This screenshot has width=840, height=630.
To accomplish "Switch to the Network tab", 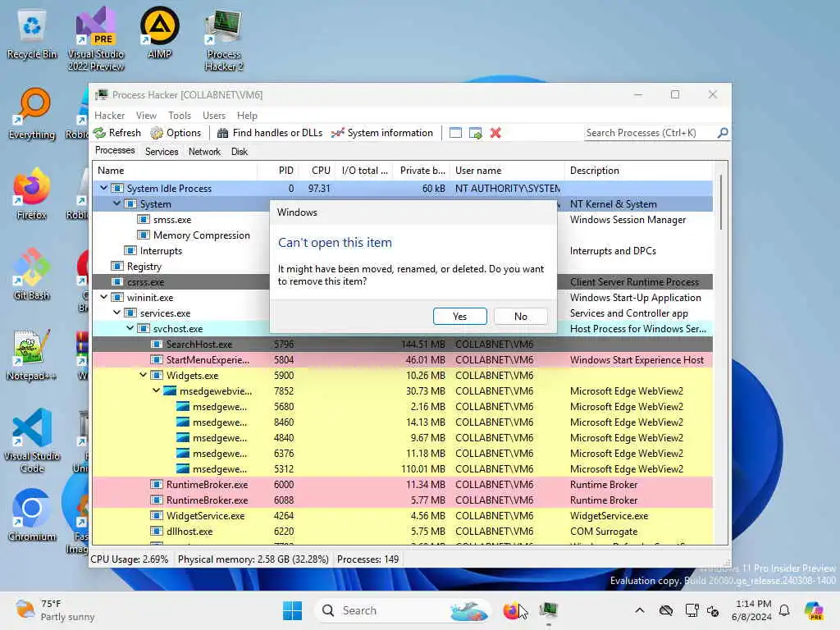I will coord(204,152).
